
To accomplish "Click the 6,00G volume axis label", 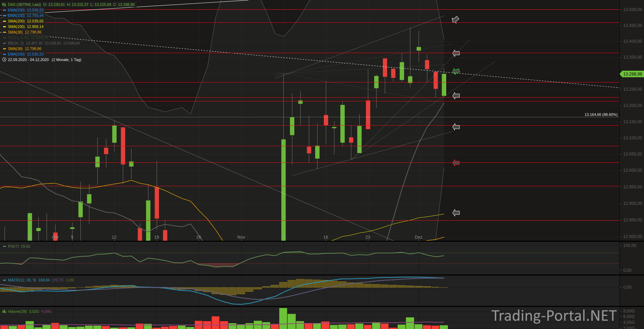I will [x=629, y=317].
